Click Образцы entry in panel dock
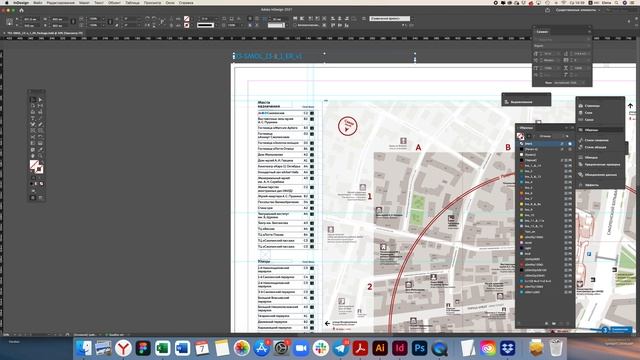 pyautogui.click(x=591, y=130)
